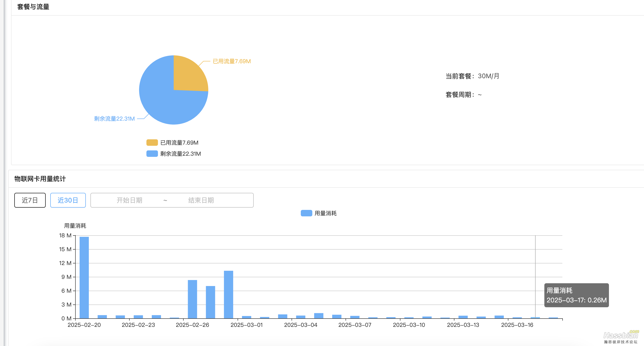
Task: Click the 2025-03-16 x-axis label
Action: (517, 325)
